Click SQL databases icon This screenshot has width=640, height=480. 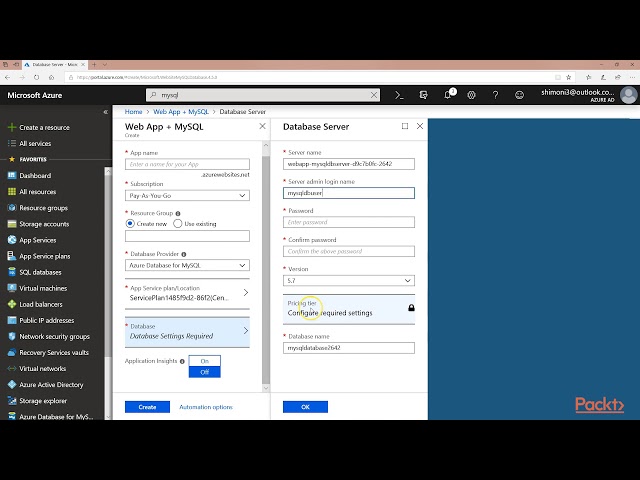coord(12,272)
